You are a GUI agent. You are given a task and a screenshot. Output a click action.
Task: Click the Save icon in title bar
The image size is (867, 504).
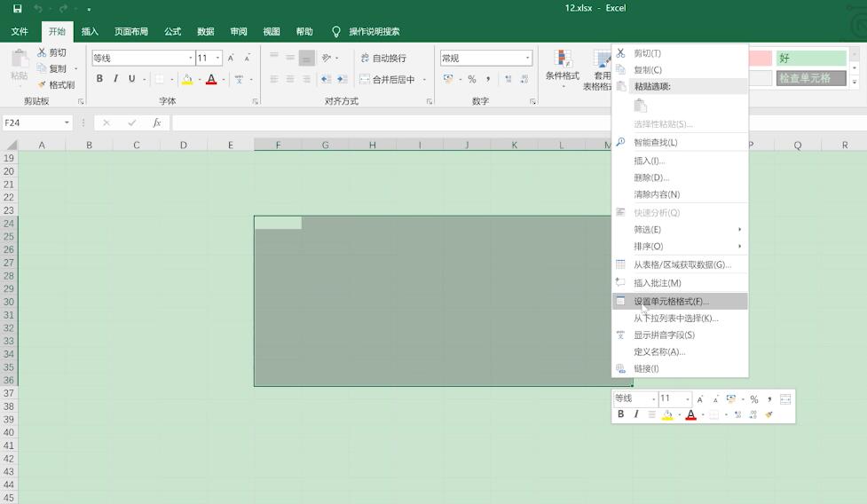[x=17, y=8]
